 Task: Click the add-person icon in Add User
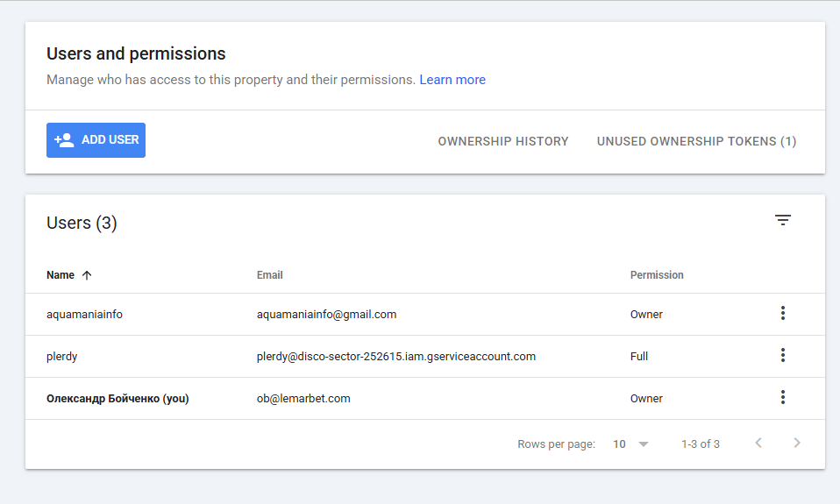pos(64,140)
